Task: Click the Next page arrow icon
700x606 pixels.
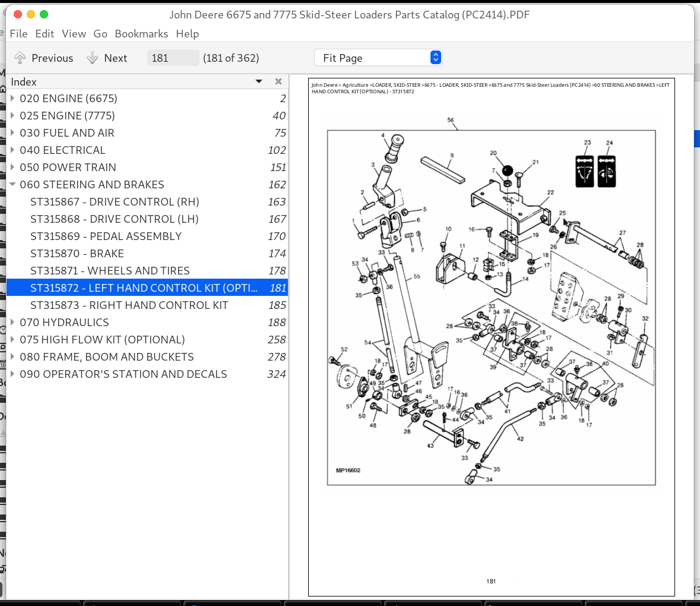Action: tap(93, 58)
